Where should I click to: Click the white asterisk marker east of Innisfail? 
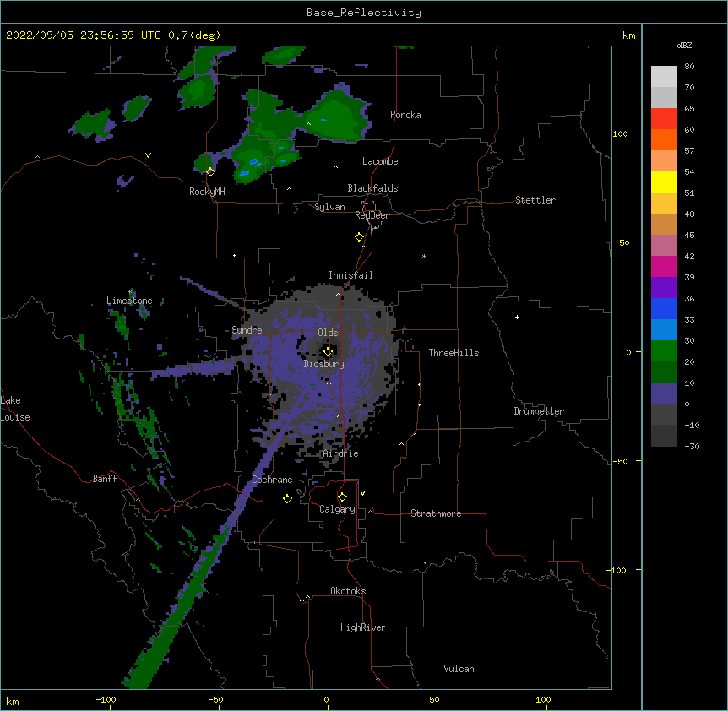pos(424,256)
